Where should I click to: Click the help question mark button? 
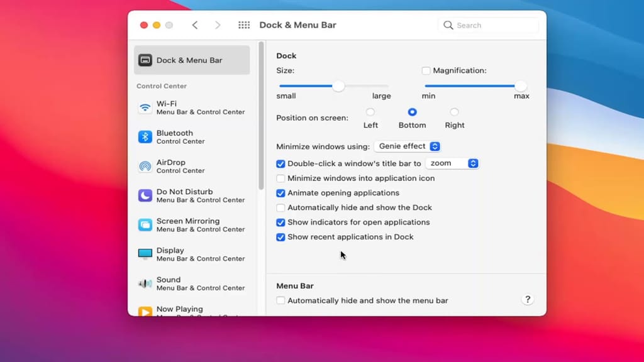coord(528,300)
